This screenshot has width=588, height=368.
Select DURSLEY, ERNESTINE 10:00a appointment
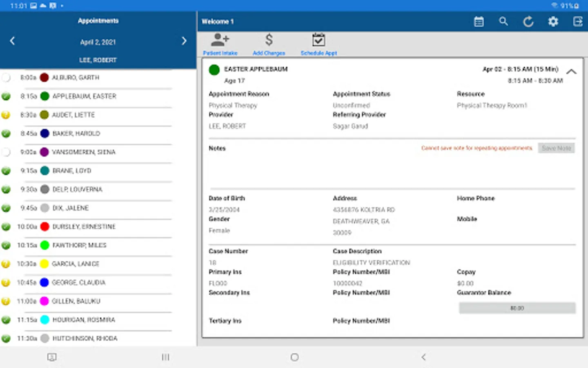pyautogui.click(x=84, y=227)
